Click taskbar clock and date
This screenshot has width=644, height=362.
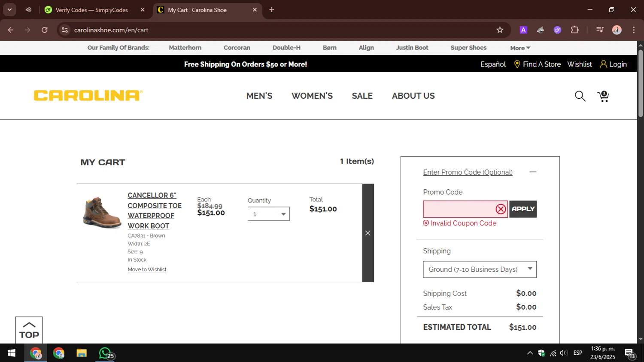click(603, 353)
